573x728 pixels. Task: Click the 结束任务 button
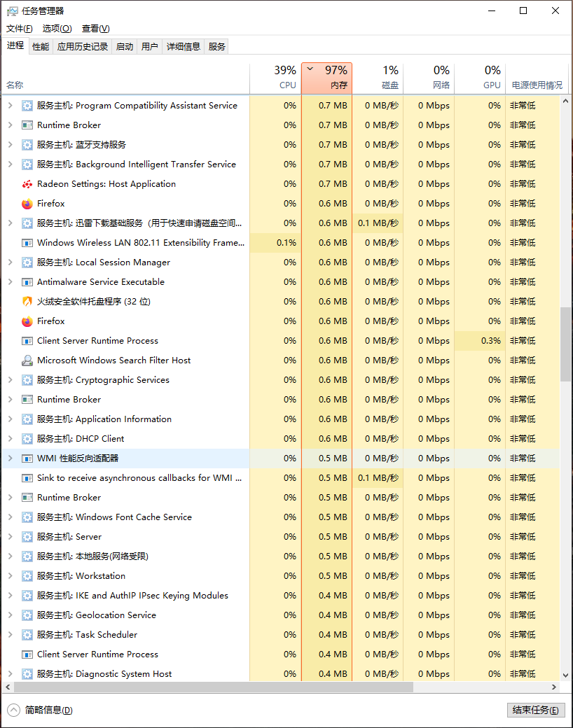click(x=535, y=710)
